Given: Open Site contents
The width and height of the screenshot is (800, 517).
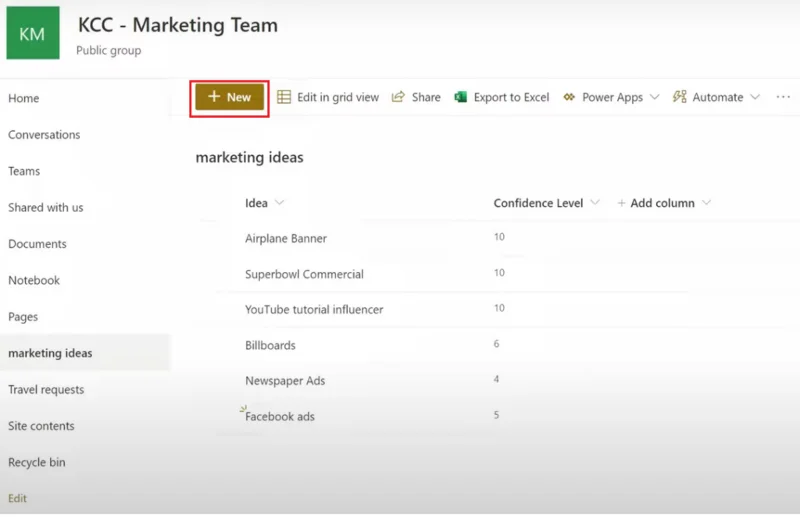Looking at the screenshot, I should pyautogui.click(x=41, y=426).
